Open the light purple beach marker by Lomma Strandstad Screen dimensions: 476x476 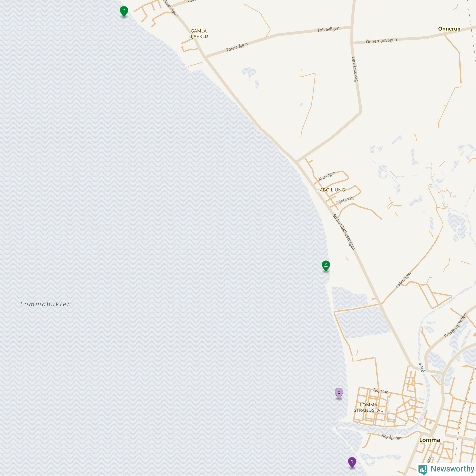point(339,393)
